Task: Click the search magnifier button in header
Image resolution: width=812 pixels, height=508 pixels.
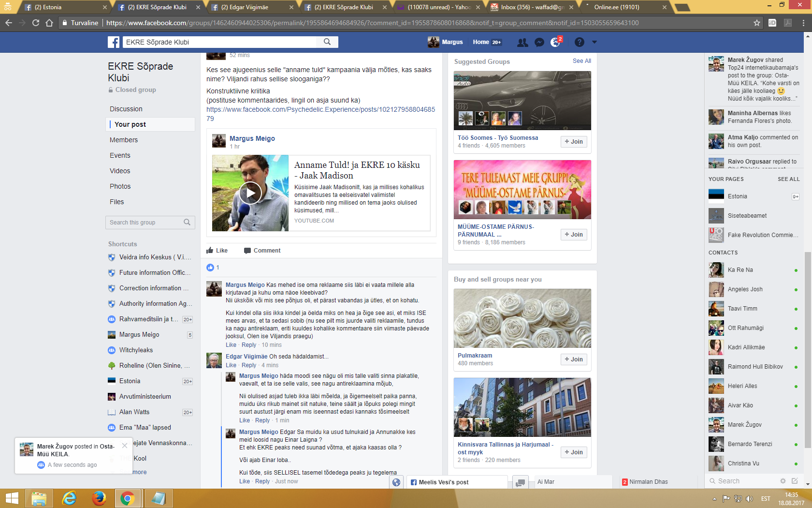Action: [x=327, y=42]
